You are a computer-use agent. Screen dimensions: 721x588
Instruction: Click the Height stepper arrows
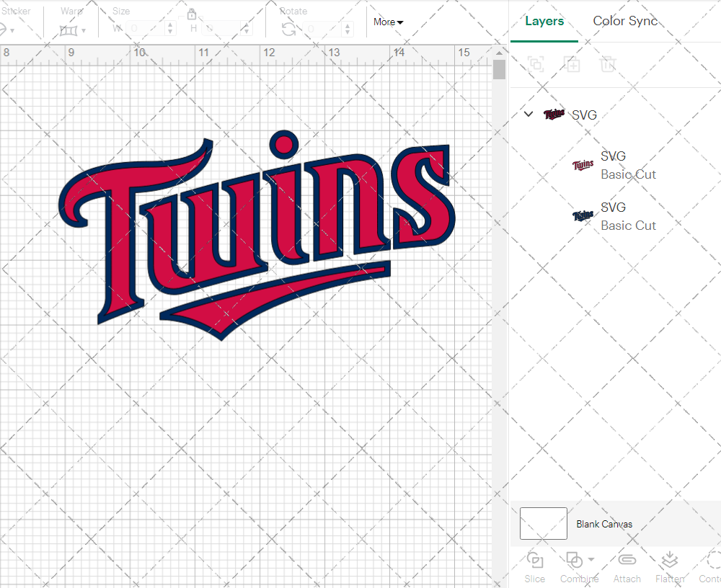[x=247, y=29]
